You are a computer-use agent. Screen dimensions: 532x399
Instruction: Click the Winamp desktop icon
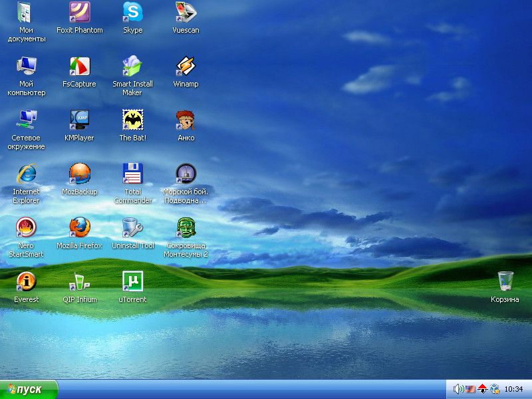tap(186, 66)
